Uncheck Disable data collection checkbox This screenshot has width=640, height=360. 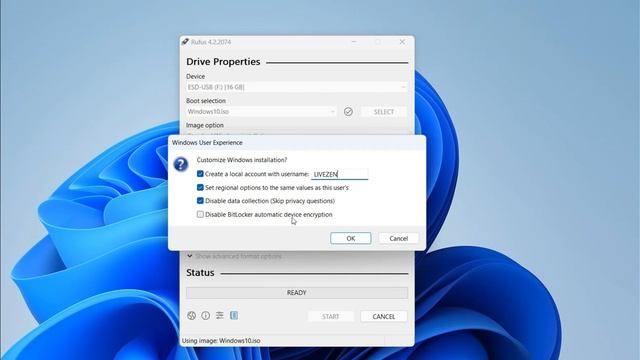coord(200,201)
